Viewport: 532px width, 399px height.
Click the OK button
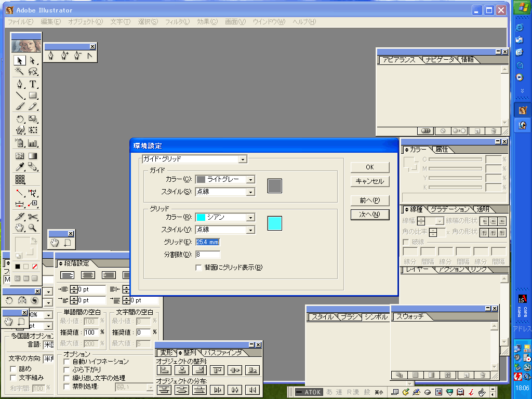(369, 167)
